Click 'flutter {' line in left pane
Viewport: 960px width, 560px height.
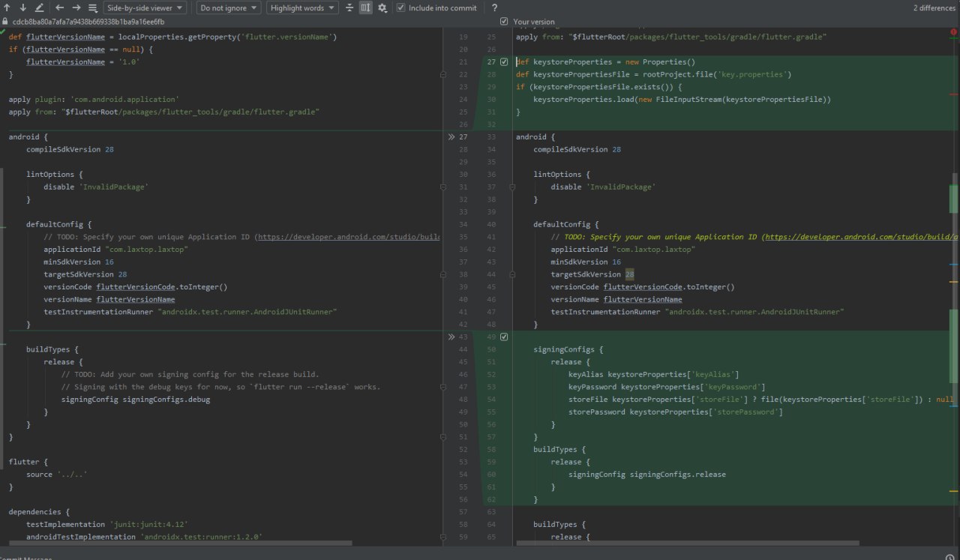[28, 462]
